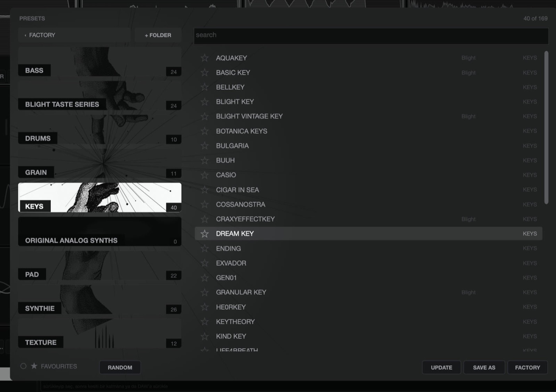Show the PAD presets category
Image resolution: width=556 pixels, height=392 pixels.
[100, 266]
